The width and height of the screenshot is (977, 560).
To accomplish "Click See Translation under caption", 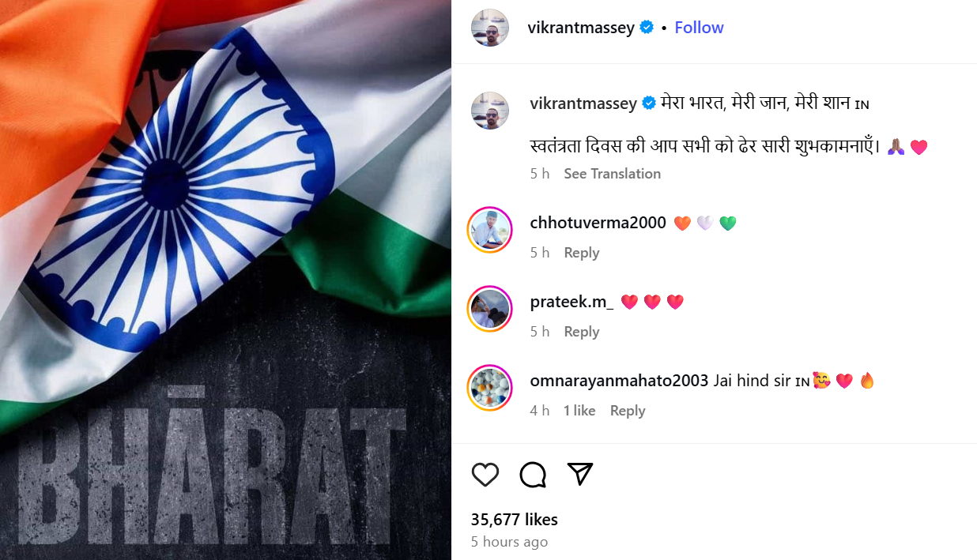I will (612, 174).
